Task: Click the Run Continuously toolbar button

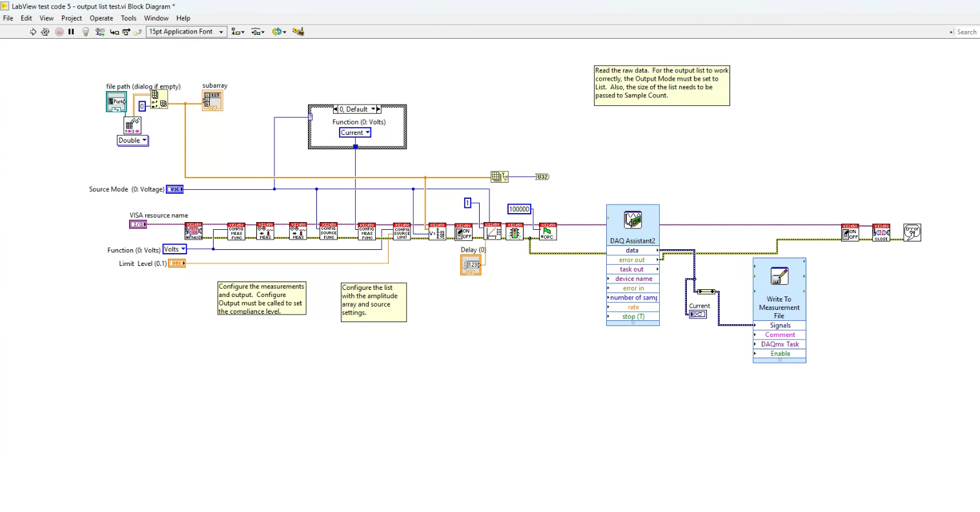Action: (x=45, y=32)
